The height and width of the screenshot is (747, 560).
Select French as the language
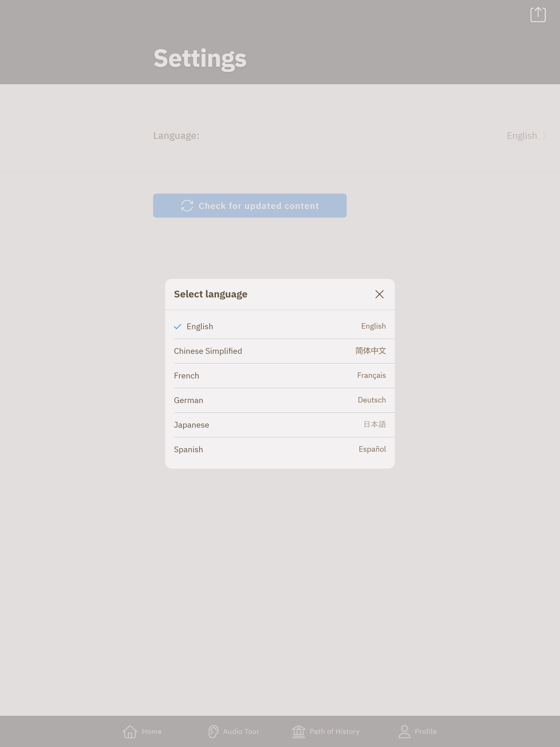coord(280,375)
